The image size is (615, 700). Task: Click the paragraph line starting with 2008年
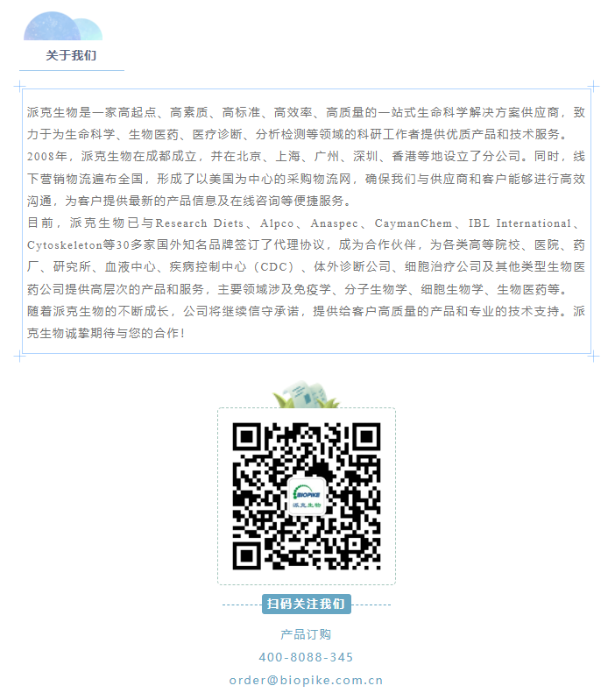(306, 156)
